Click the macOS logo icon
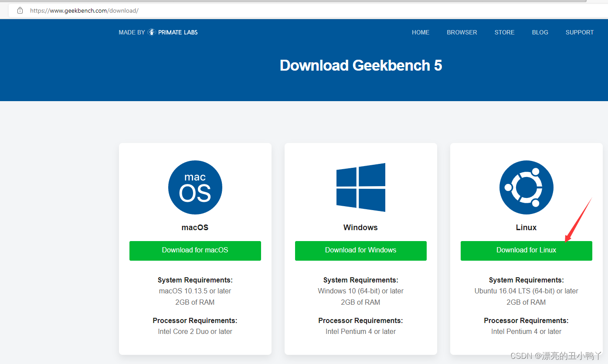Image resolution: width=608 pixels, height=364 pixels. click(x=195, y=187)
